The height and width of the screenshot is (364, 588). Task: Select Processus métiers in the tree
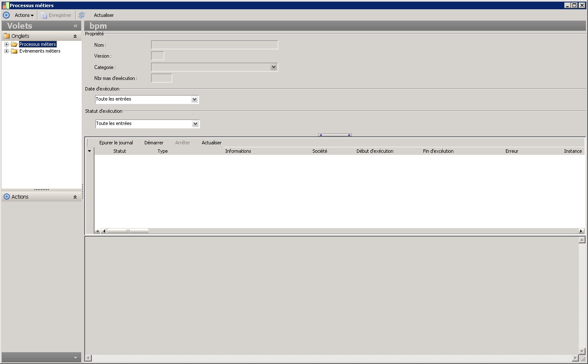[37, 44]
